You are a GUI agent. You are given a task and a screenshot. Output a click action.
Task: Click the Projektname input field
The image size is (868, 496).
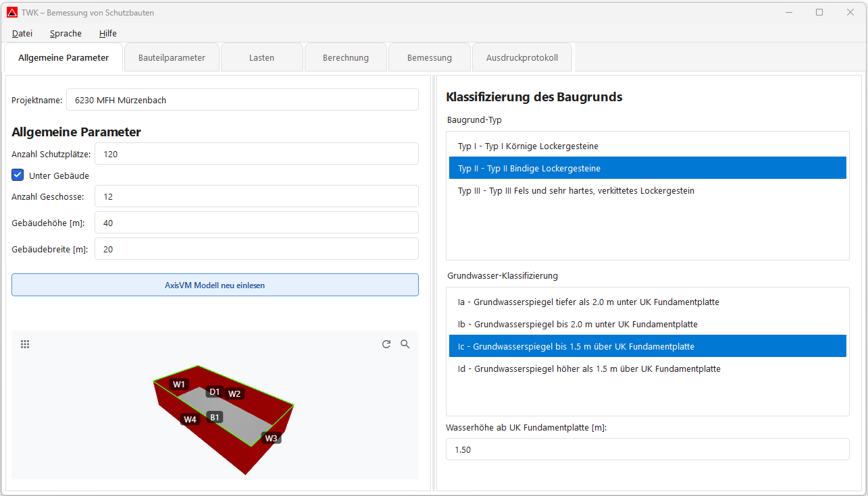[242, 99]
